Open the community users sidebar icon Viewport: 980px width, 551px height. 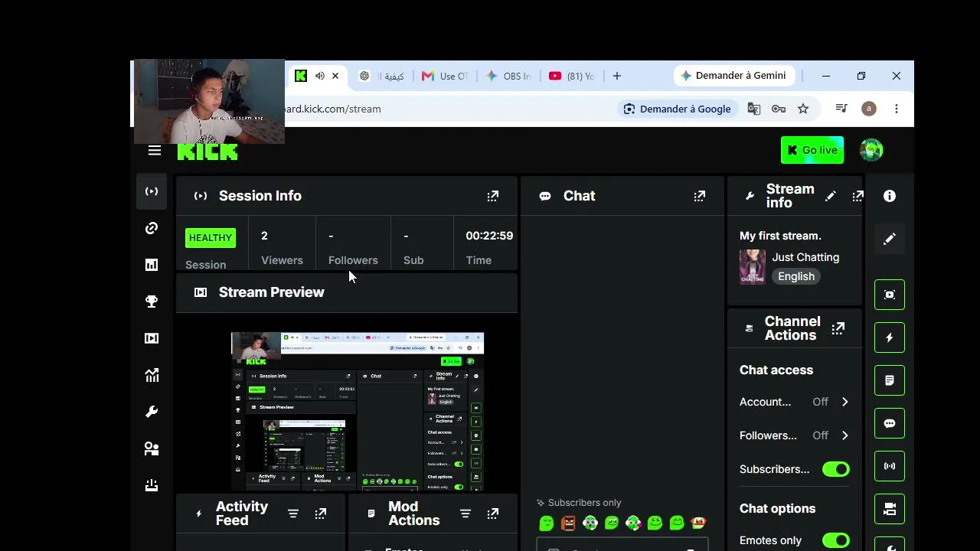pos(152,448)
